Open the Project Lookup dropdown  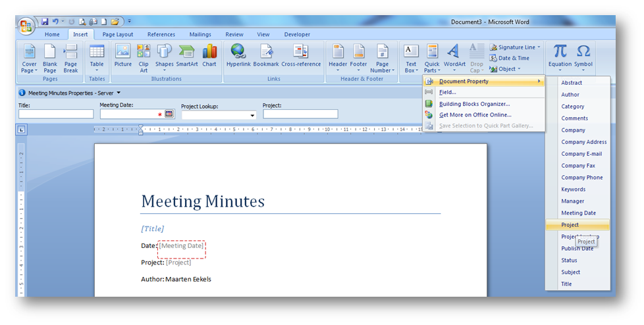[252, 116]
